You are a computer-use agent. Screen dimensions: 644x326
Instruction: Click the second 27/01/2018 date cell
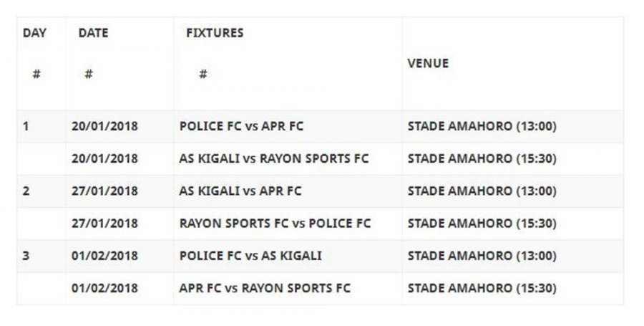point(104,224)
